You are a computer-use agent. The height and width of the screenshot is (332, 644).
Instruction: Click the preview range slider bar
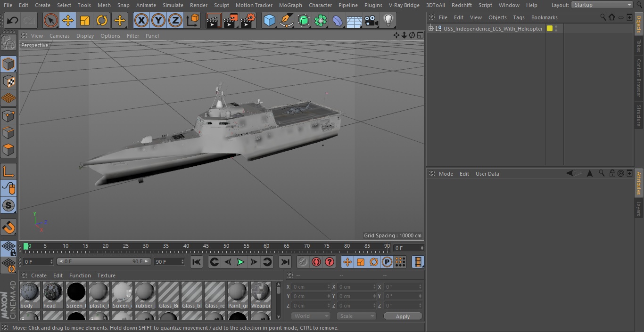click(x=104, y=261)
